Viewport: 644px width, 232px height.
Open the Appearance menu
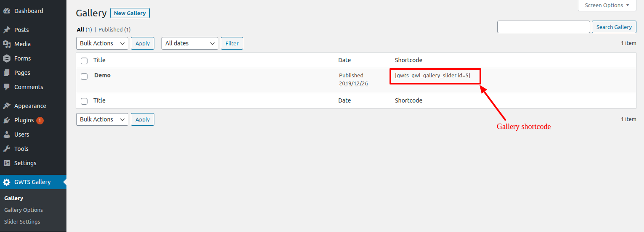coord(33,106)
